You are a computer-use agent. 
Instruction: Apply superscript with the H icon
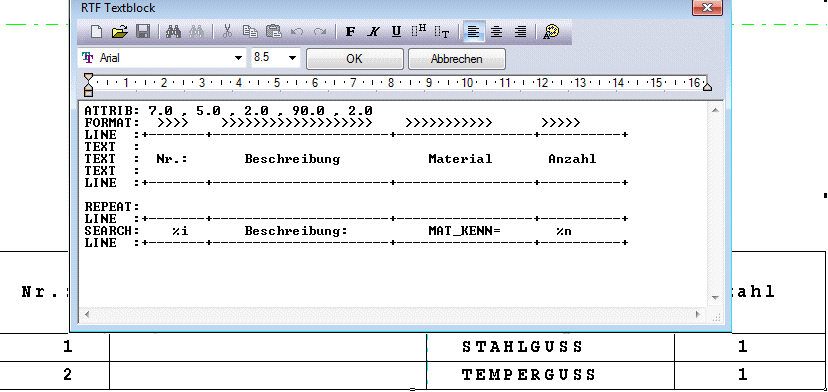click(x=419, y=32)
